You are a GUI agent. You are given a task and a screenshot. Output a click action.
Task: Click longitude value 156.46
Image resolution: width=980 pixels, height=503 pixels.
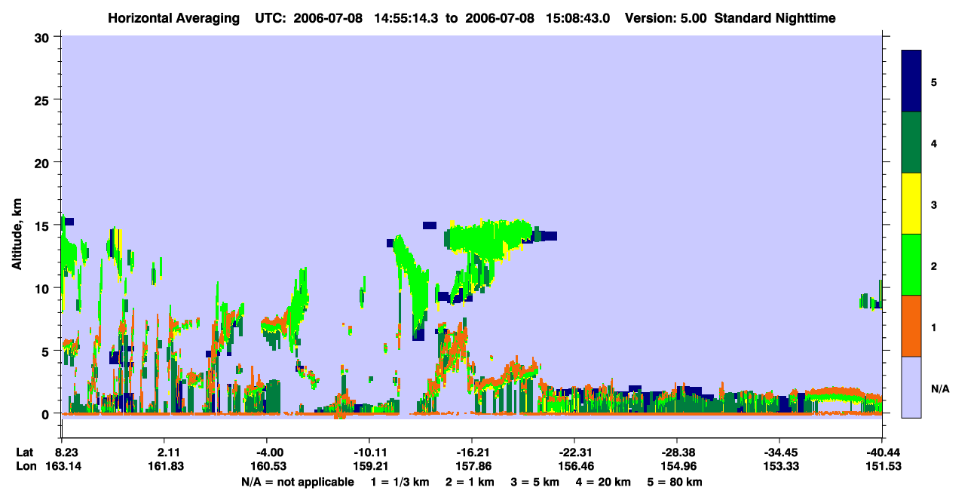(575, 466)
